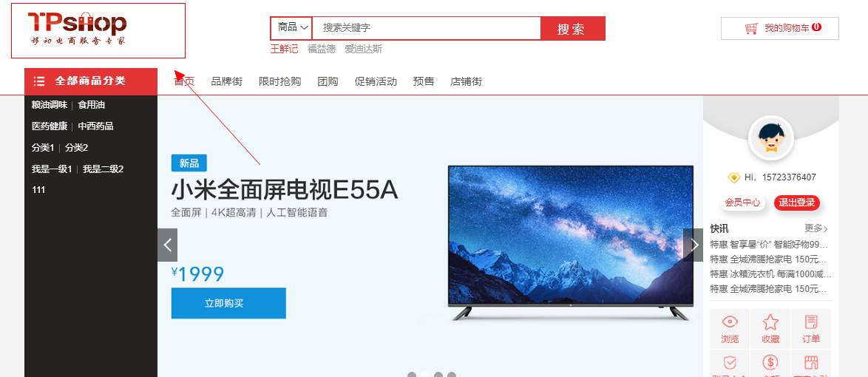Click the user avatar image
Viewport: 868px width, 377px height.
770,137
